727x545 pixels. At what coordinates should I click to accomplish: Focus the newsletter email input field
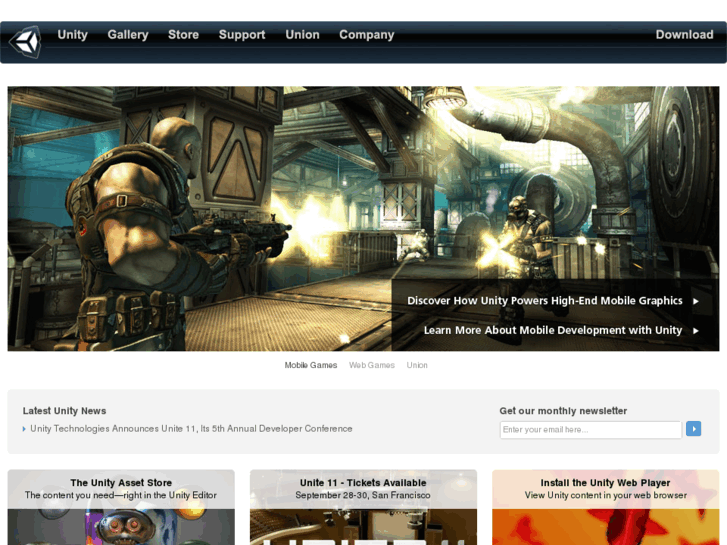click(x=591, y=430)
